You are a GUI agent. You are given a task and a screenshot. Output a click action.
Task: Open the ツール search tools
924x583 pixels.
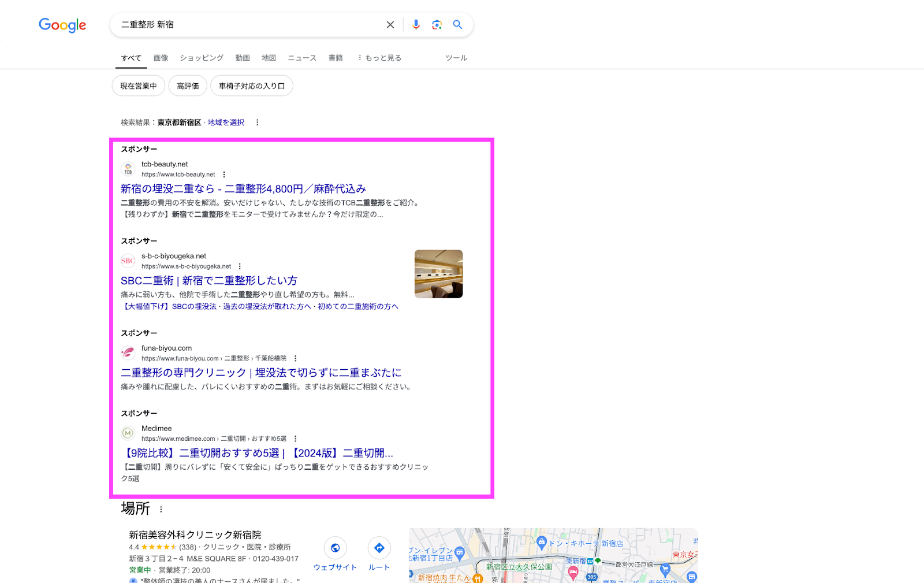(x=456, y=58)
